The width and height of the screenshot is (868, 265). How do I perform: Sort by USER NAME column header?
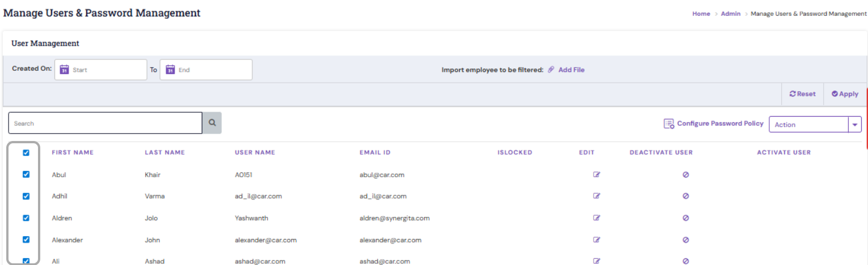point(255,152)
